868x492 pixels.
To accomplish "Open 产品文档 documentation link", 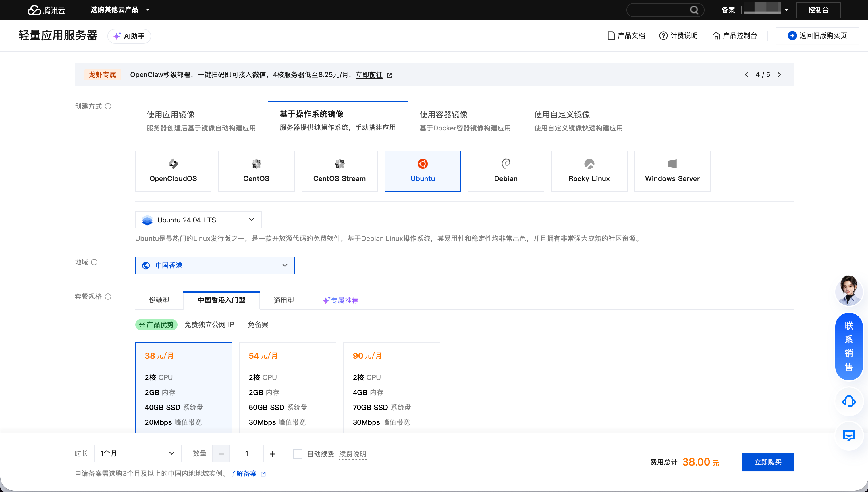I will (626, 35).
